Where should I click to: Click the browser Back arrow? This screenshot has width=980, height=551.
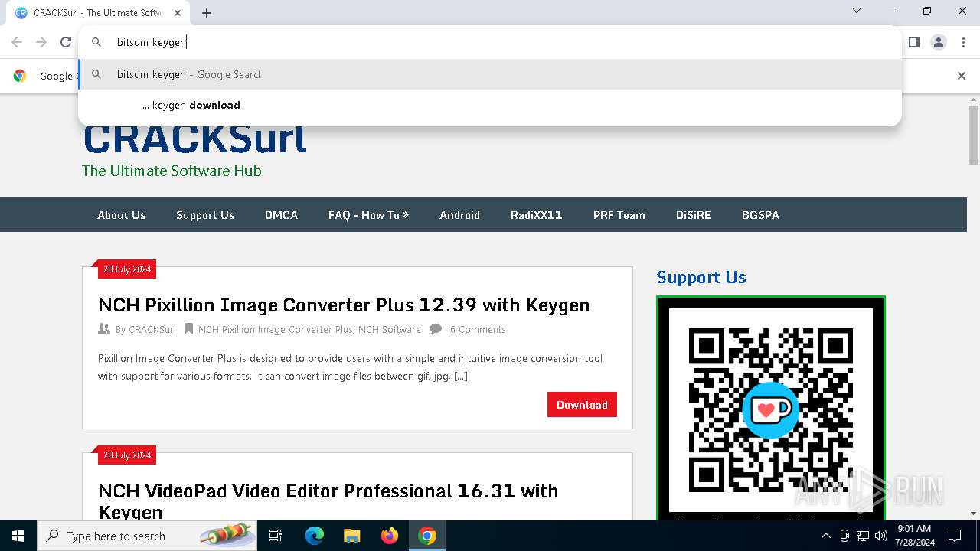17,42
